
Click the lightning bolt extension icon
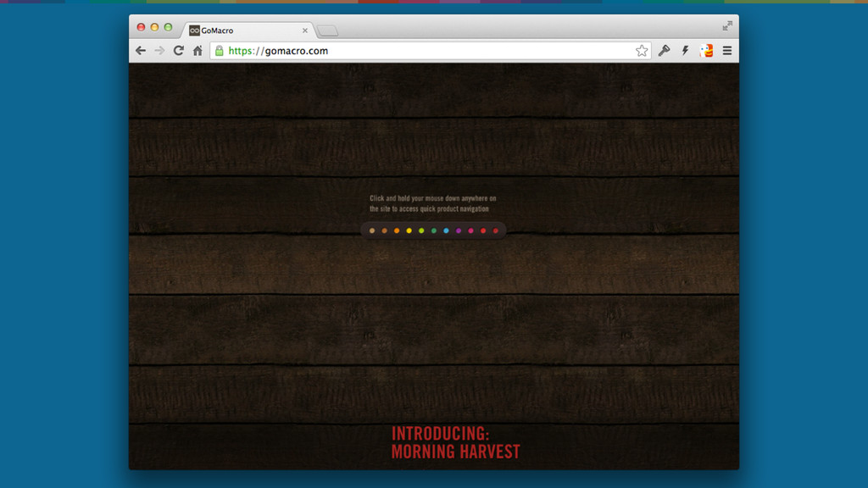[685, 50]
